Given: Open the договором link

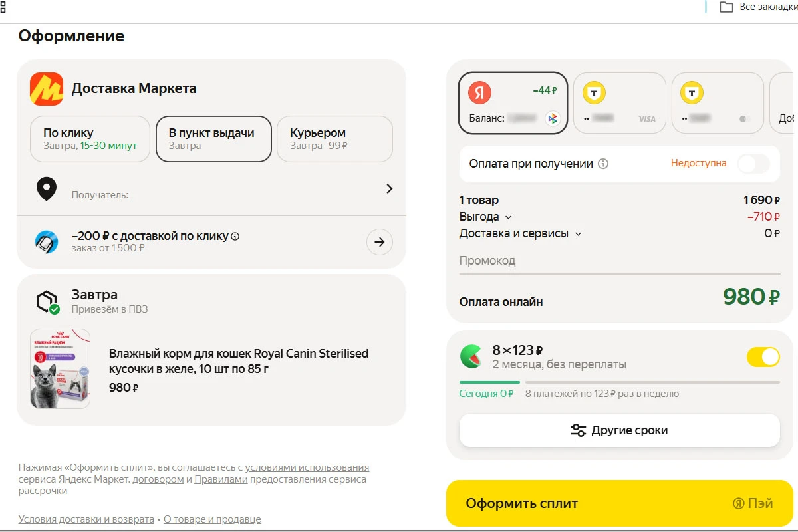Looking at the screenshot, I should coord(158,479).
